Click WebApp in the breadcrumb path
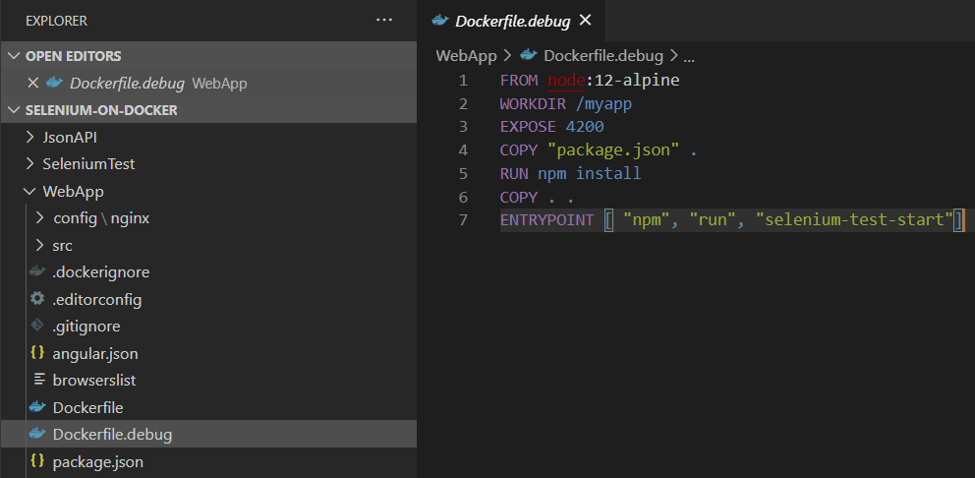 [466, 56]
